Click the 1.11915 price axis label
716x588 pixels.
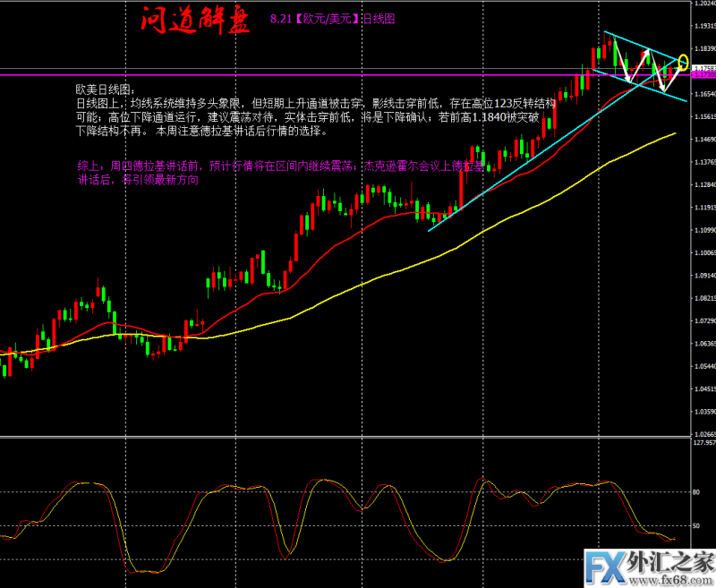704,208
